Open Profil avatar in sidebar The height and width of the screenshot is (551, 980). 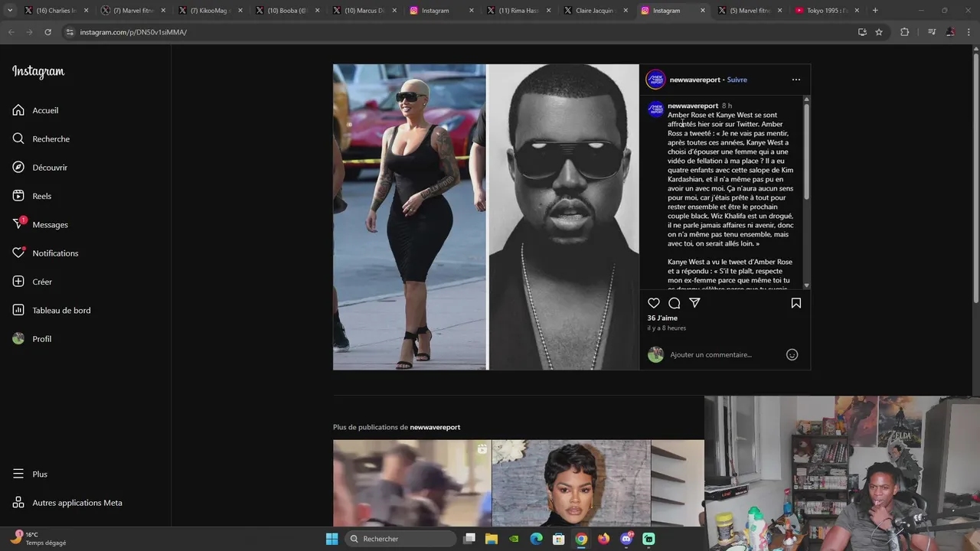tap(18, 339)
